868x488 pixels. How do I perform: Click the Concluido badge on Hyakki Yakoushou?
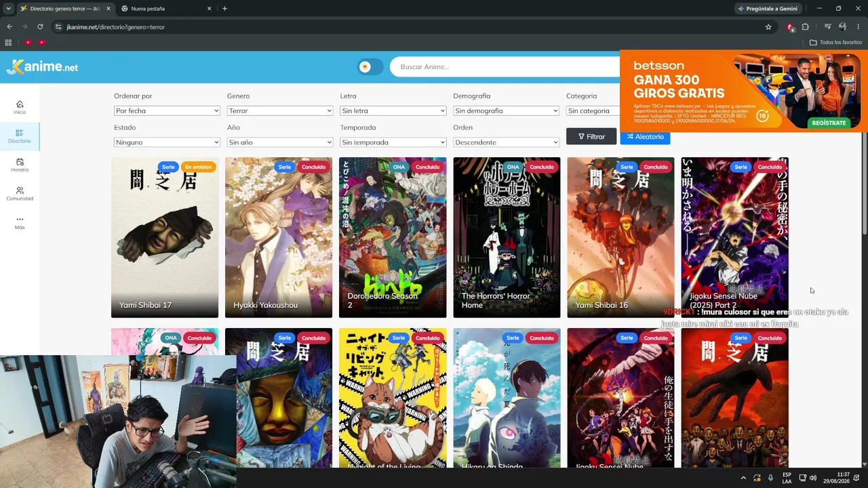tap(313, 167)
